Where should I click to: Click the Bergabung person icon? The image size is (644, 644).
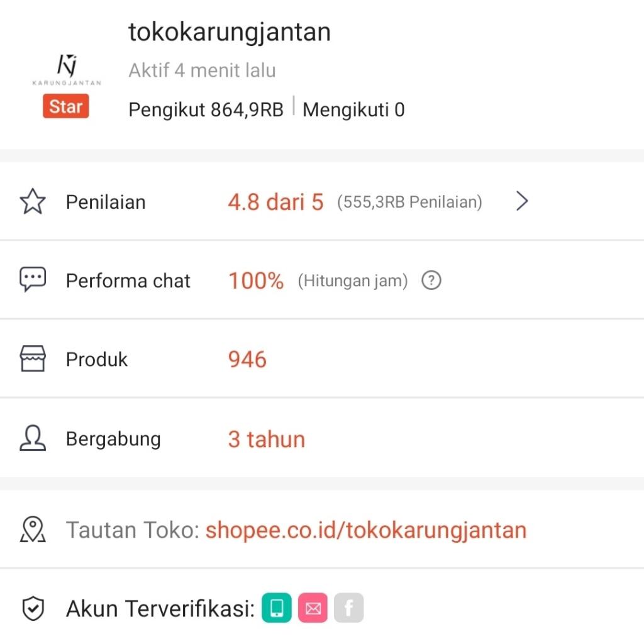point(33,438)
